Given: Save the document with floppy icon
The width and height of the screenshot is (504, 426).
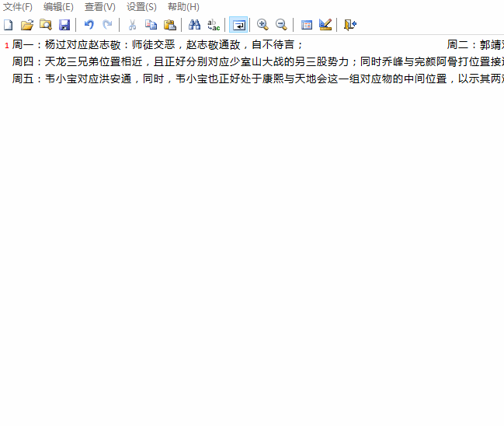Looking at the screenshot, I should pyautogui.click(x=64, y=25).
